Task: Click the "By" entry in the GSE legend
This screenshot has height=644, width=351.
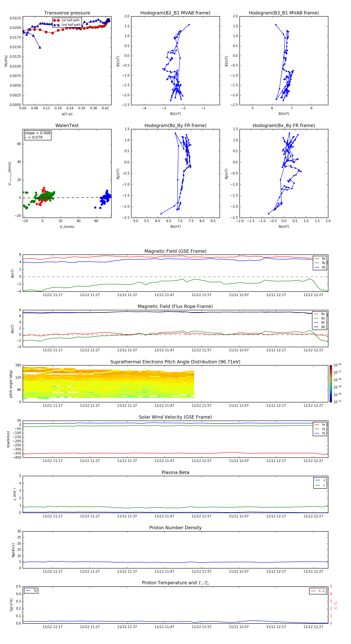Action: 320,263
